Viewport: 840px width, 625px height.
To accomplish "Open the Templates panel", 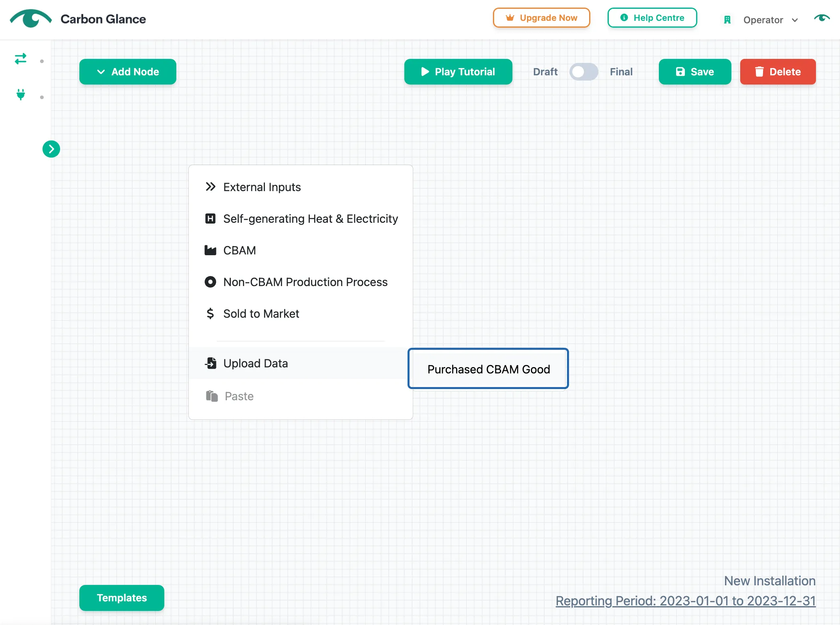I will pyautogui.click(x=122, y=598).
